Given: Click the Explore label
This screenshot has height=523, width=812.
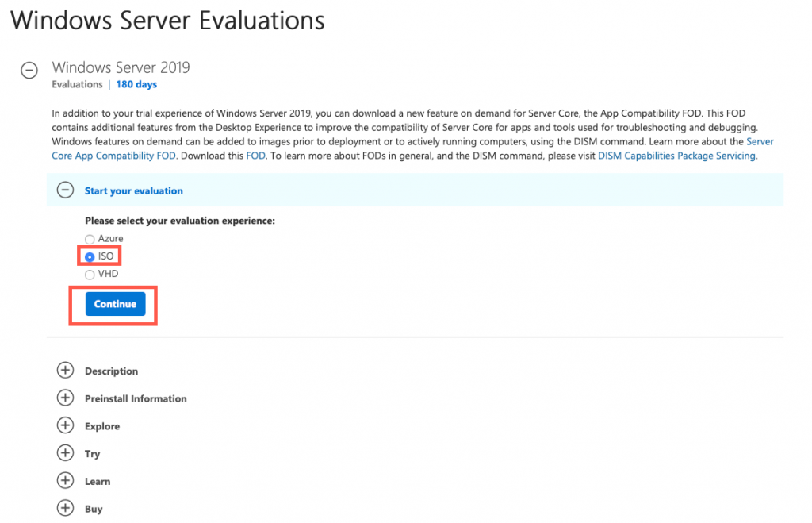Looking at the screenshot, I should click(x=102, y=426).
